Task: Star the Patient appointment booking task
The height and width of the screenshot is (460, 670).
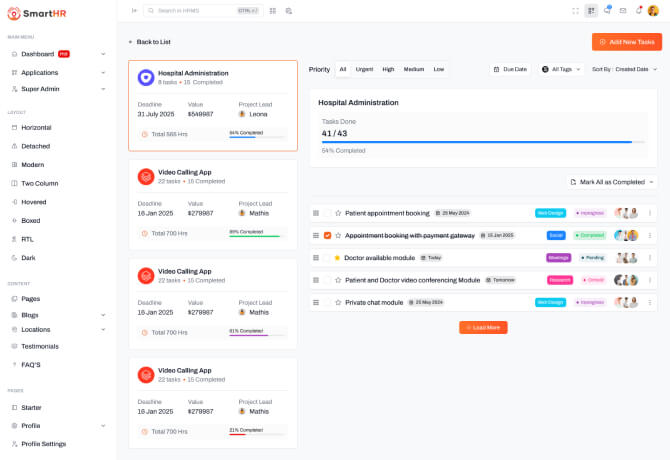Action: coord(338,213)
